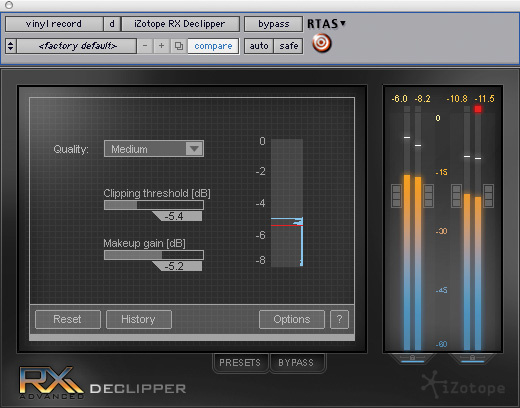
Task: Click the red threshold line on histogram
Action: tap(287, 226)
